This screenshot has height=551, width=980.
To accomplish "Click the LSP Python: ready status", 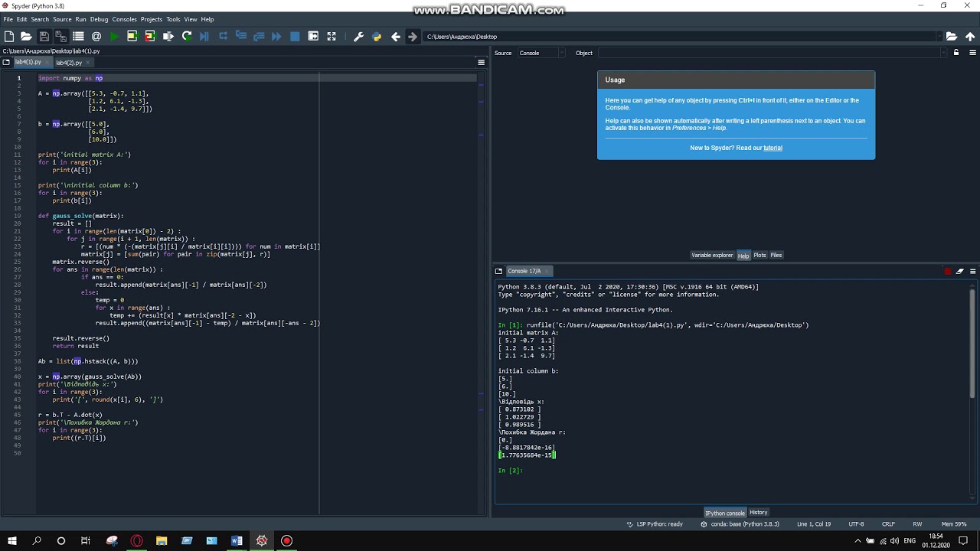I will [655, 524].
